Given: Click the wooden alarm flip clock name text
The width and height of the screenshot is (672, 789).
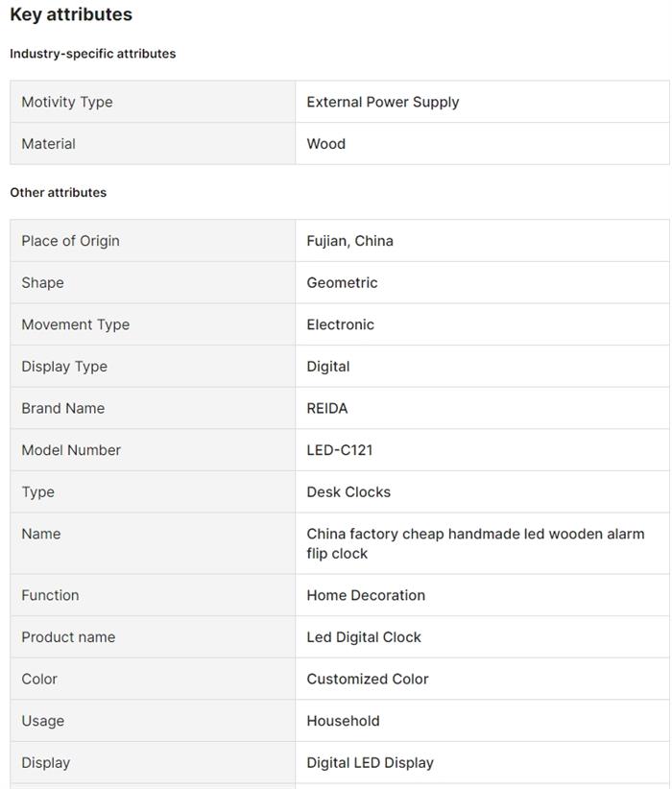Looking at the screenshot, I should click(475, 543).
